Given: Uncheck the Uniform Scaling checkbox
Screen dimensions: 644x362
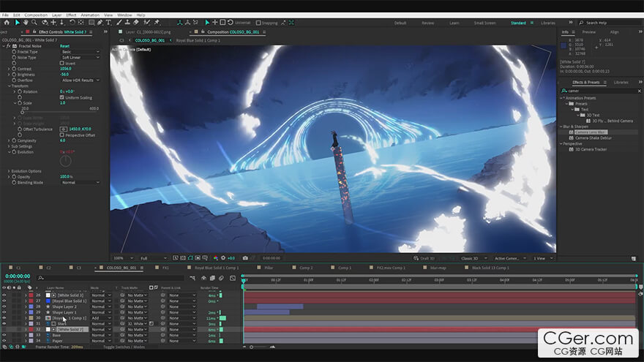Looking at the screenshot, I should point(61,97).
